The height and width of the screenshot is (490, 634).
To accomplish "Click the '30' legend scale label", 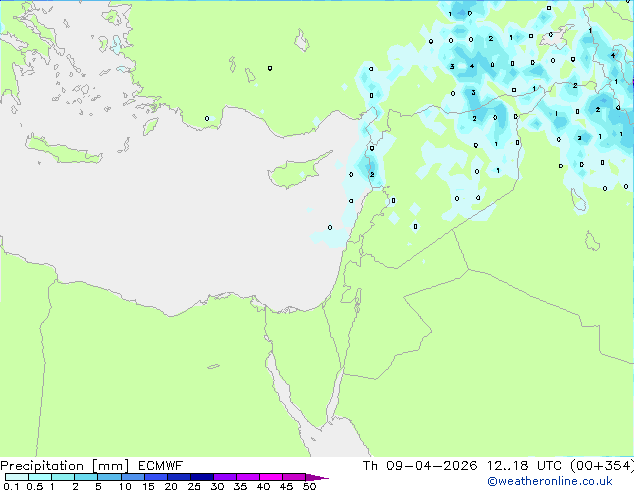I will pyautogui.click(x=218, y=486).
